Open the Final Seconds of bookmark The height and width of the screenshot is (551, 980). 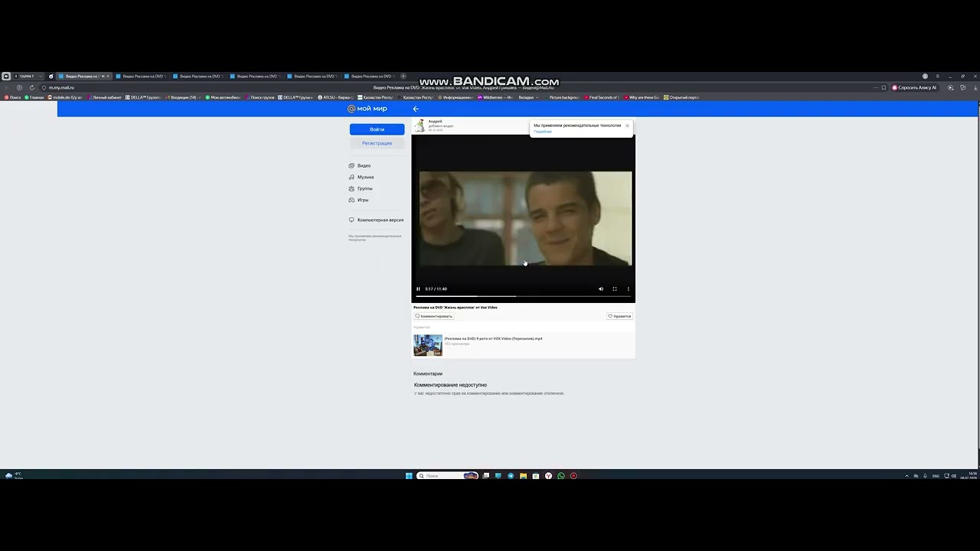[x=602, y=97]
